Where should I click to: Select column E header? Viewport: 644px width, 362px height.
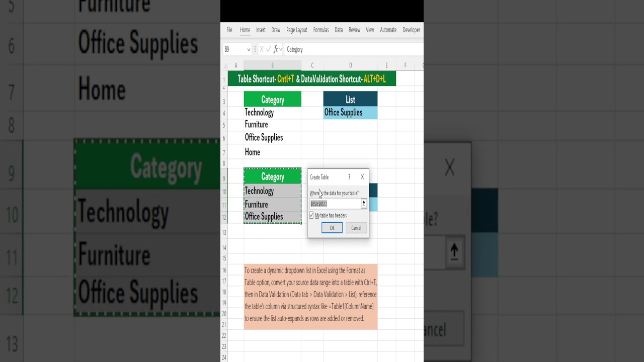pyautogui.click(x=386, y=65)
